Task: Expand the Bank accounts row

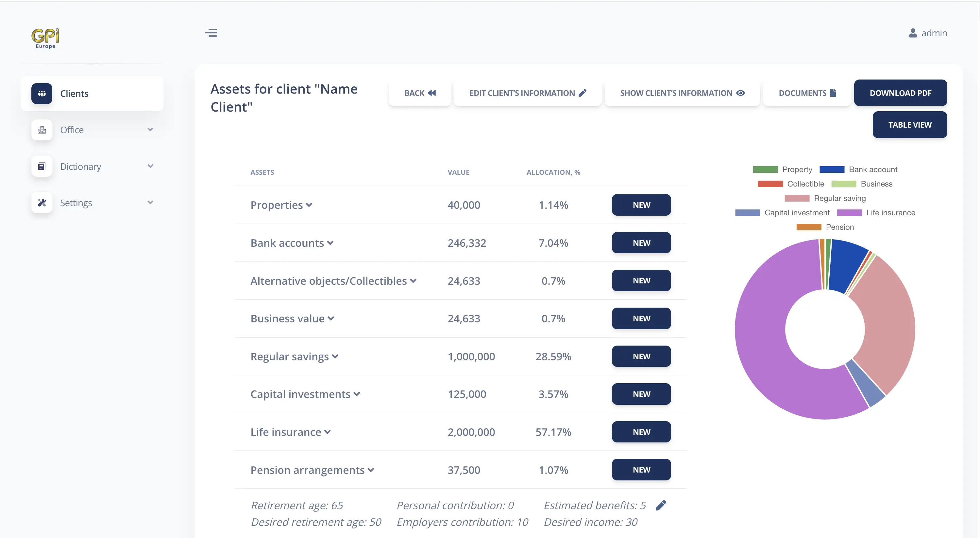Action: coord(292,243)
